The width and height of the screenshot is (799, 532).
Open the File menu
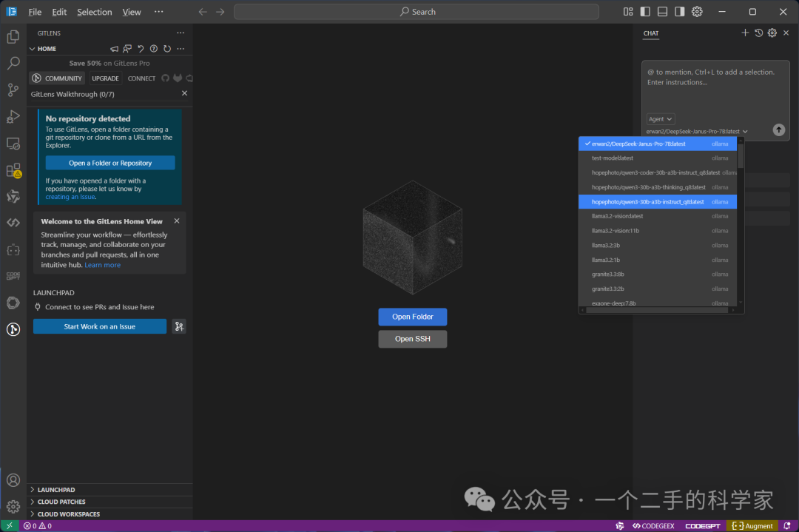(35, 12)
